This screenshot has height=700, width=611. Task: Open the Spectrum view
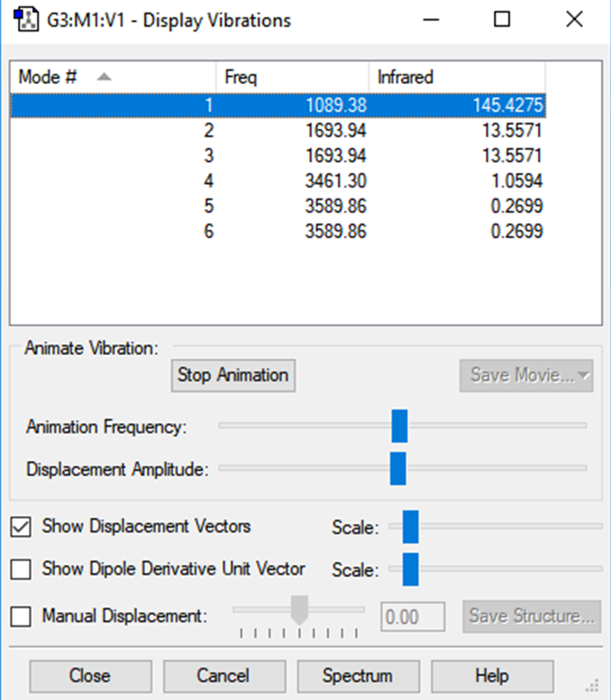click(358, 676)
